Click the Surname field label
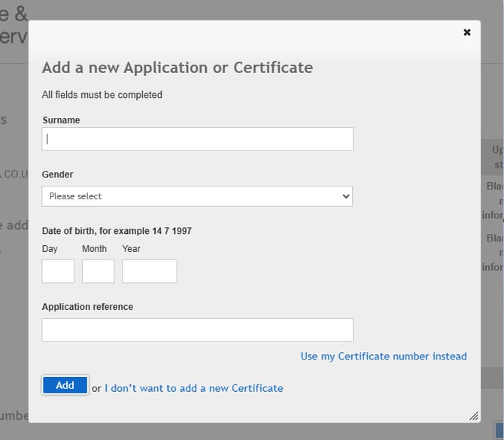Screen dimensions: 504x440 click(x=61, y=120)
